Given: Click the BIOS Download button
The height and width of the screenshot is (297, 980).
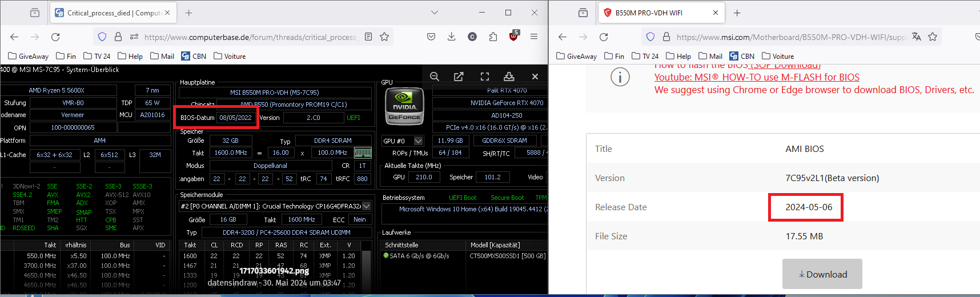Looking at the screenshot, I should [822, 274].
